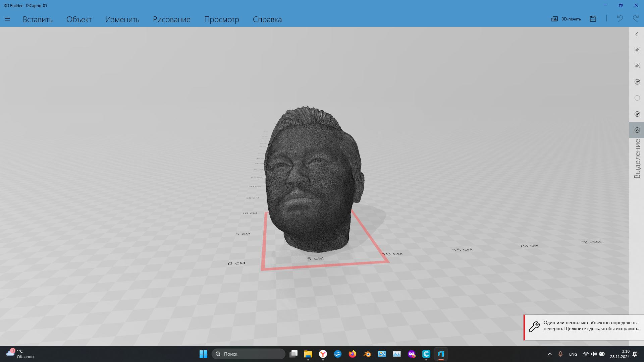This screenshot has width=644, height=362.
Task: Click the select all objects circle icon
Action: [x=637, y=82]
